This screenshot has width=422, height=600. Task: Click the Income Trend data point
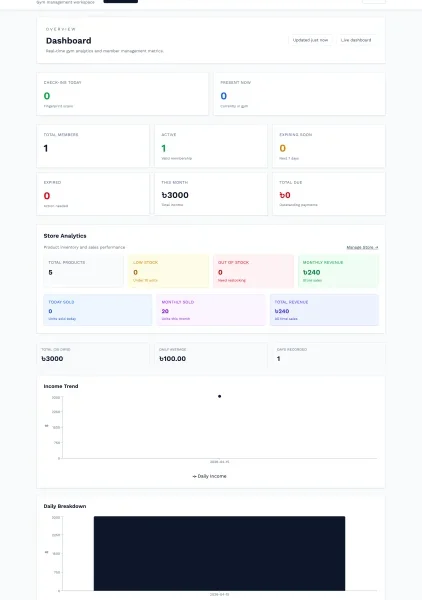(x=220, y=396)
